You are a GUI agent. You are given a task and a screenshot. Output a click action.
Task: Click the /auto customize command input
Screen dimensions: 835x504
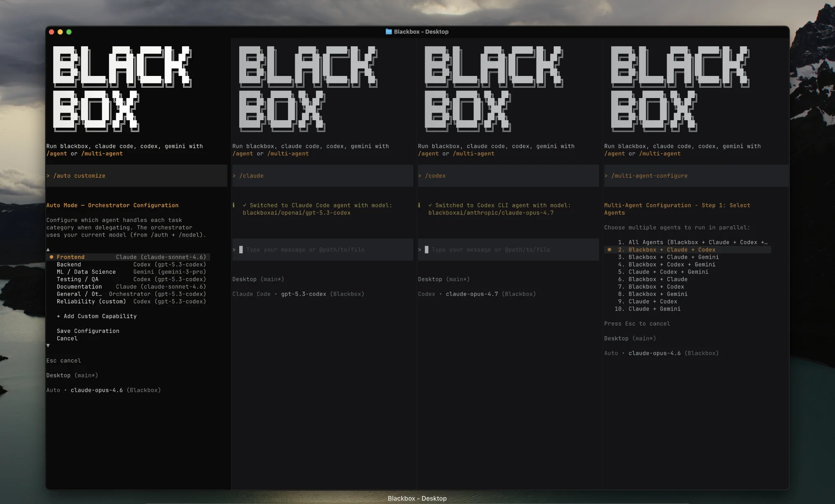pos(137,176)
